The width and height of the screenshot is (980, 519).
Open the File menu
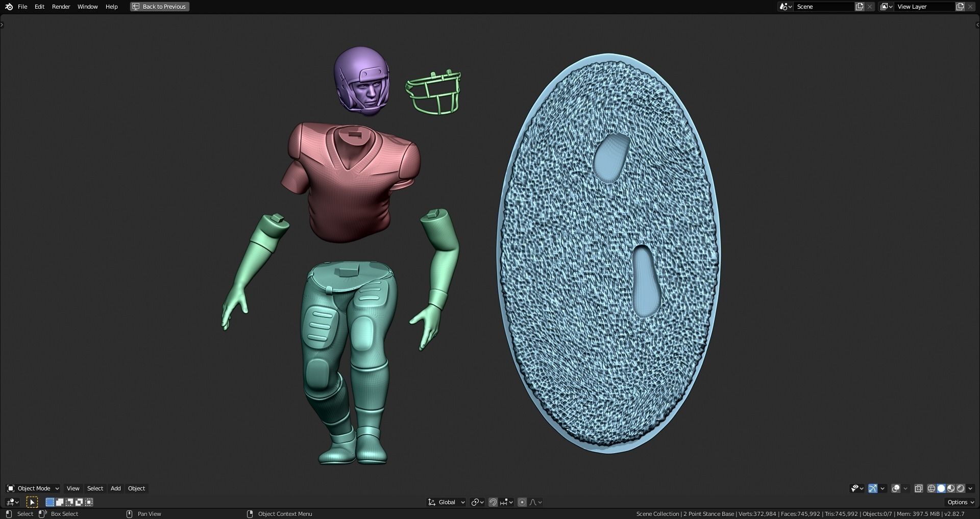(x=22, y=7)
